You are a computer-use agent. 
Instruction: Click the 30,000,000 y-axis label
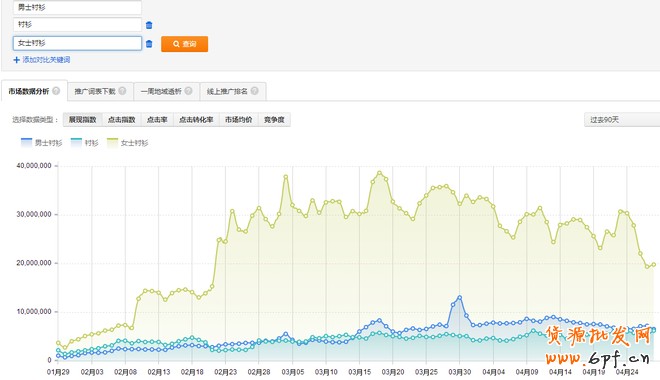tap(34, 214)
